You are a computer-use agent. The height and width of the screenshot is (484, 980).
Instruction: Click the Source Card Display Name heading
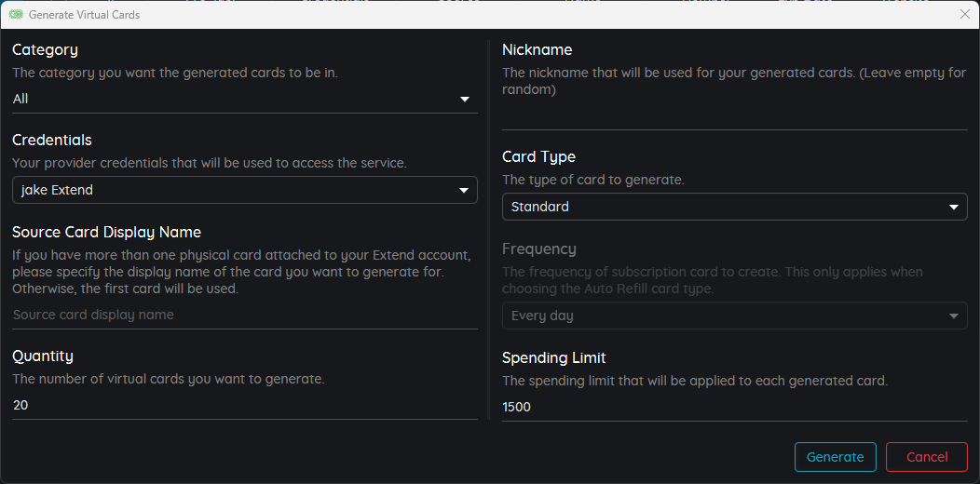(107, 233)
